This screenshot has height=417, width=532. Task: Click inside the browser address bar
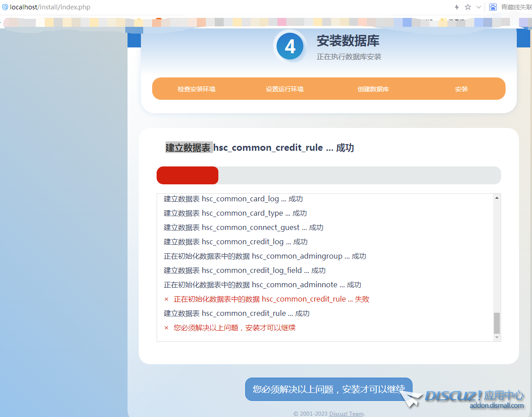134,7
